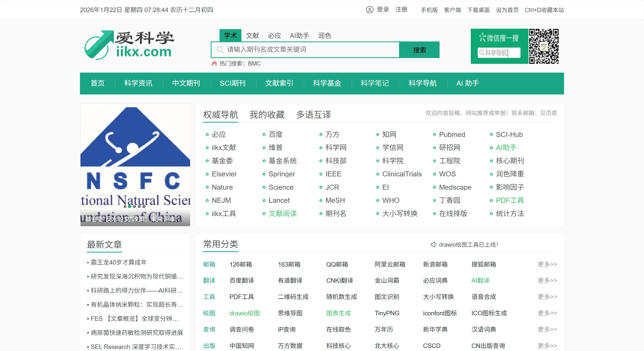644x351 pixels.
Task: Click the magnifier icon inside the search box
Action: [x=220, y=50]
